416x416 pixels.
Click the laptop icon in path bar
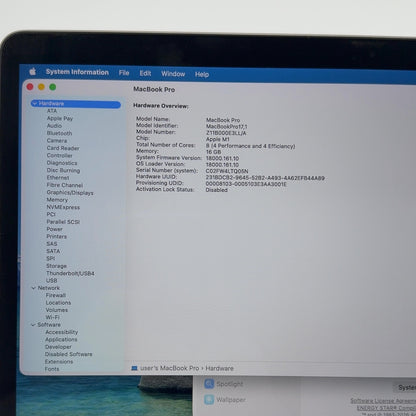tap(134, 368)
